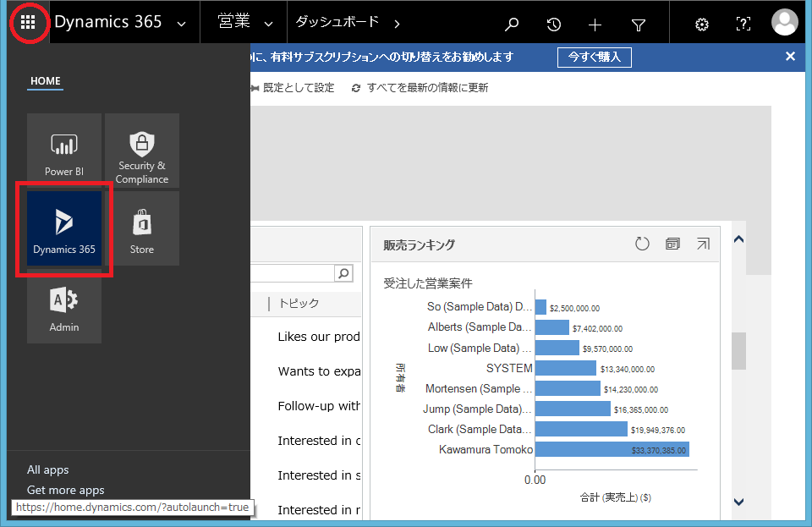The height and width of the screenshot is (527, 812).
Task: Click the vertical scrollbar thumb
Action: [x=739, y=351]
